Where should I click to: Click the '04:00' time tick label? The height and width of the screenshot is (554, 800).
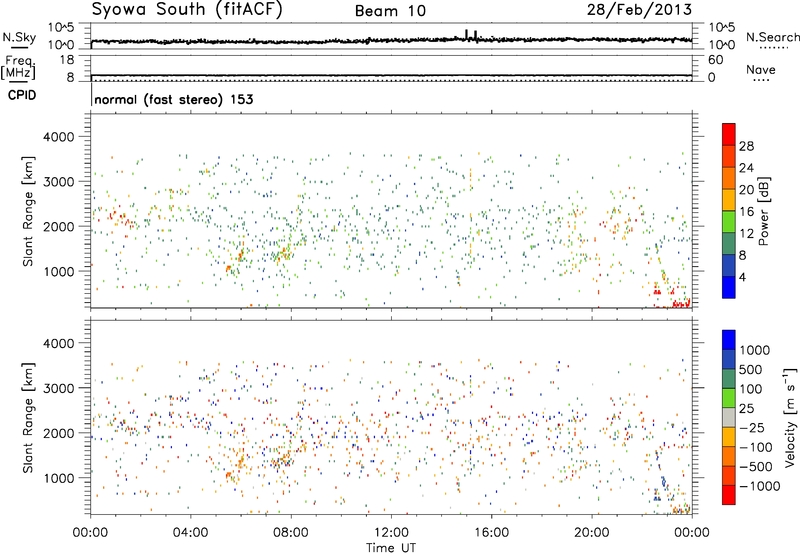coord(190,533)
